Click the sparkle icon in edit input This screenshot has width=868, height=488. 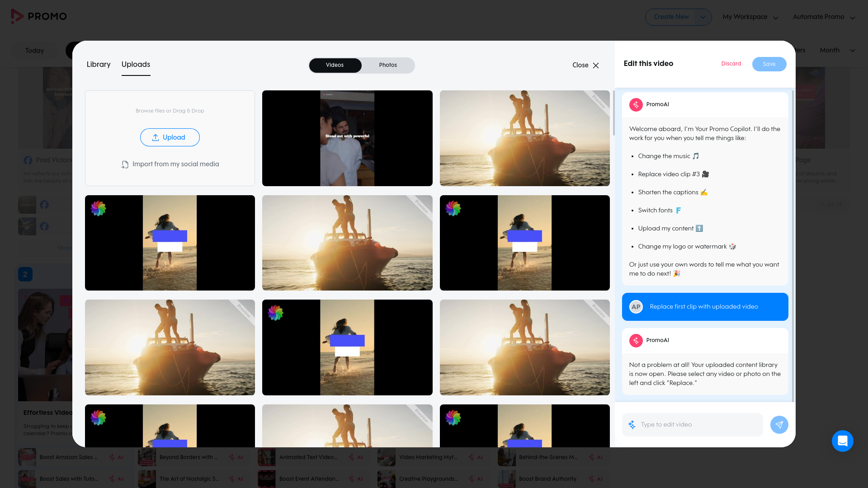tap(632, 425)
